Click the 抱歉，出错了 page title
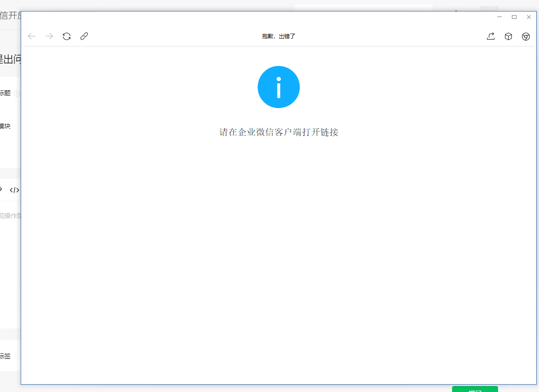The height and width of the screenshot is (392, 539). click(x=278, y=36)
